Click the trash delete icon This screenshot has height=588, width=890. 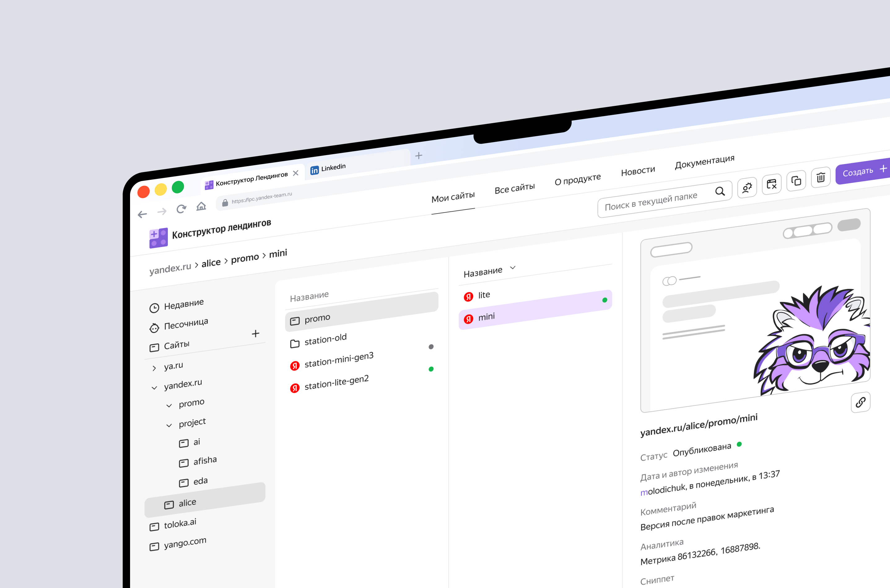821,178
